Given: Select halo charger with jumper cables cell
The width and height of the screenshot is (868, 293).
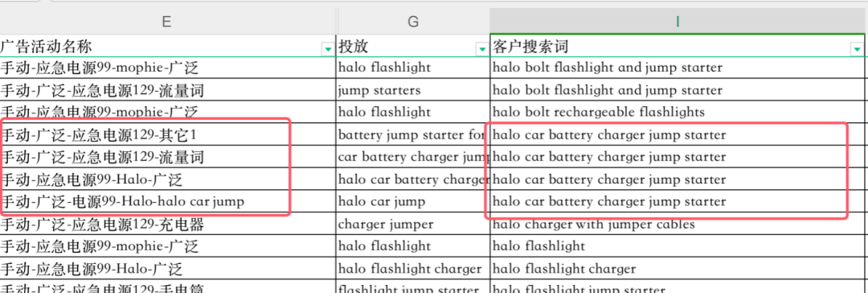Looking at the screenshot, I should click(x=678, y=225).
